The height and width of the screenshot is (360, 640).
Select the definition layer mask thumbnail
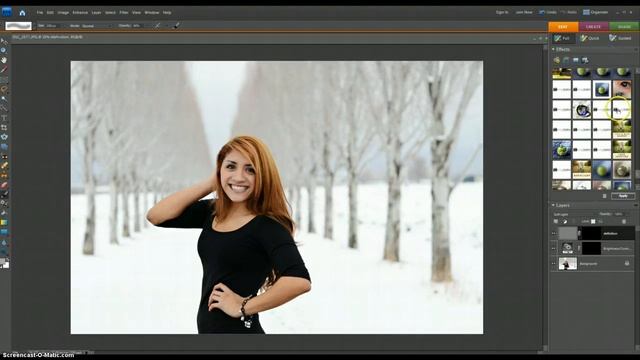point(591,233)
